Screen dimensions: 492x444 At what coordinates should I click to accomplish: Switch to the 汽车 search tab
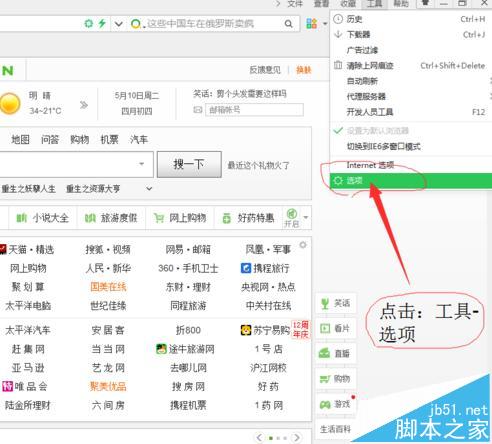click(139, 139)
